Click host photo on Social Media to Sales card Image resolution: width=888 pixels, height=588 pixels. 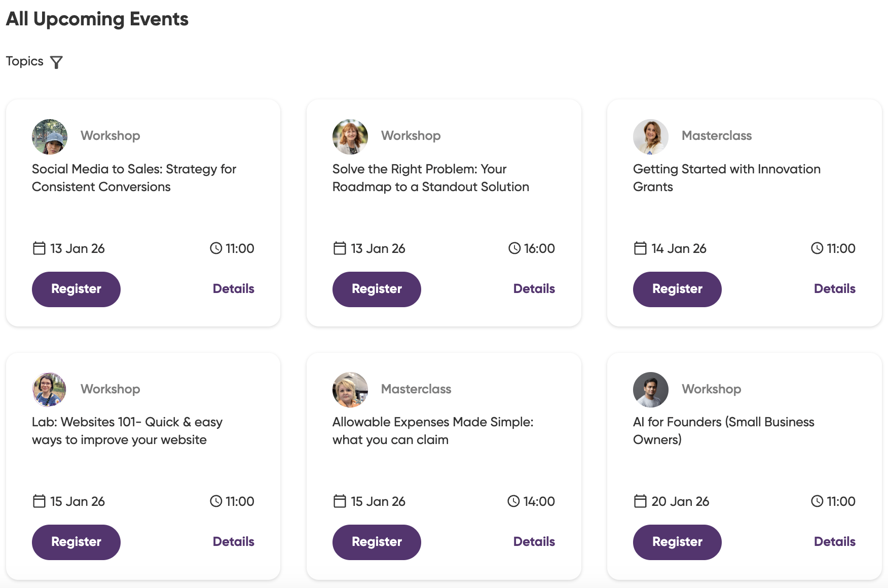point(50,137)
